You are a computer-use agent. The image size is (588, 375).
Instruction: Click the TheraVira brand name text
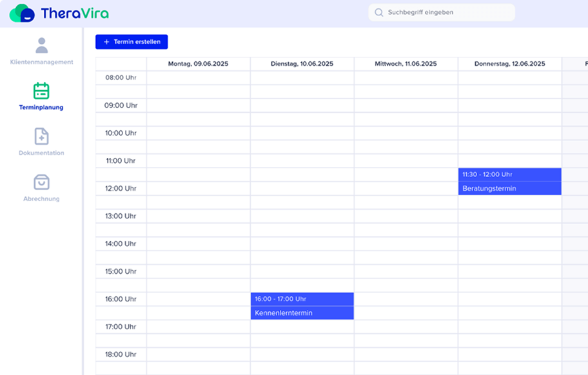click(x=74, y=14)
